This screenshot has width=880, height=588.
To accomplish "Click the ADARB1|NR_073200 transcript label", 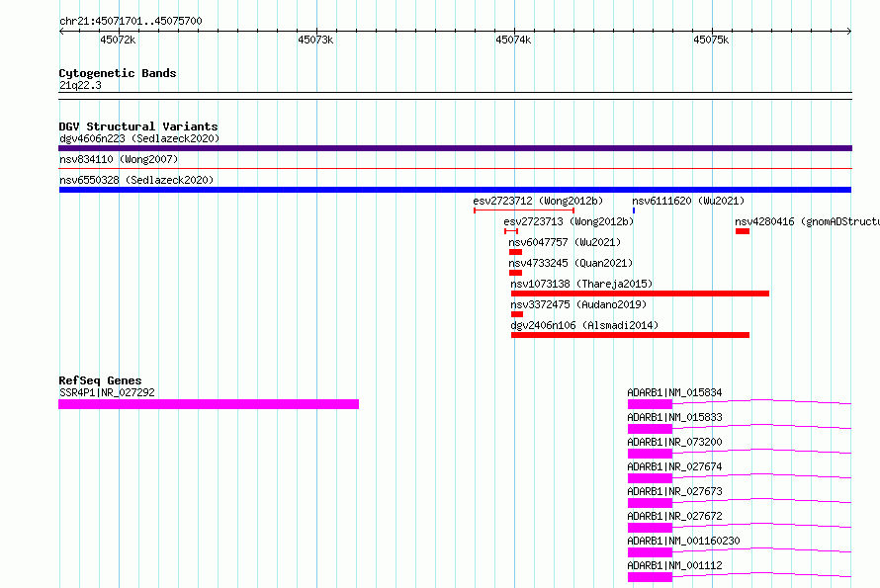I will pyautogui.click(x=674, y=442).
